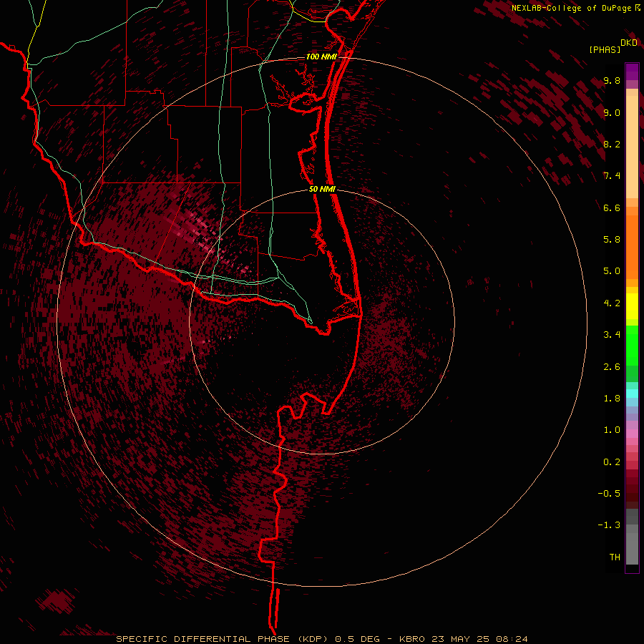Click the 9.0 value on the color scale
The image size is (644, 644).
[612, 112]
